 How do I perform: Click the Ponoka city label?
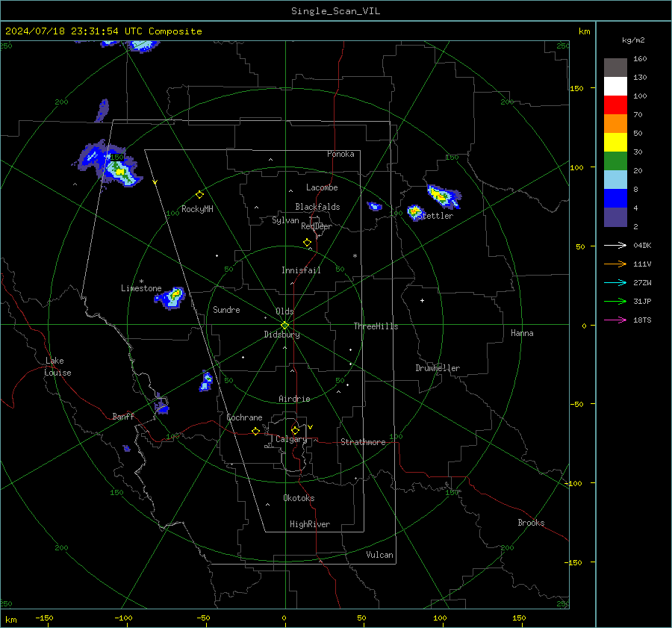tap(340, 154)
